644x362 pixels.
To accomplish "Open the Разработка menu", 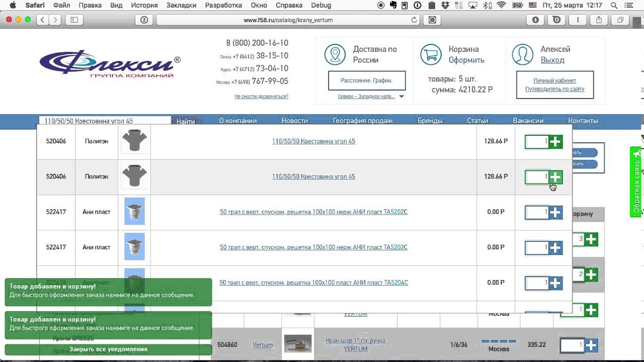I will [x=223, y=5].
